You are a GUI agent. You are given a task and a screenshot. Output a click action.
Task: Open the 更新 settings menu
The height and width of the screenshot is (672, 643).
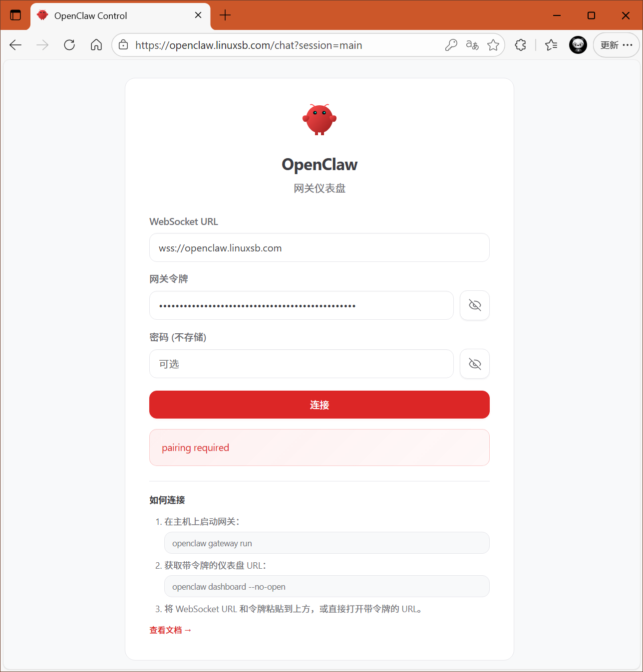617,45
